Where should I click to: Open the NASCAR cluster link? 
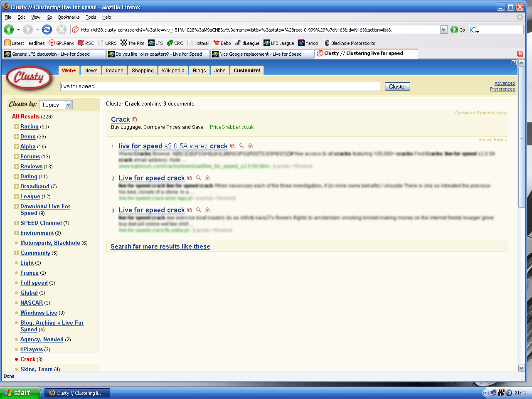point(32,303)
